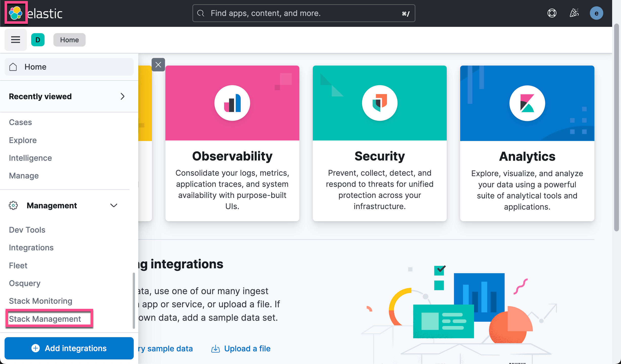The image size is (621, 364).
Task: Open Fleet from Management list
Action: 18,265
